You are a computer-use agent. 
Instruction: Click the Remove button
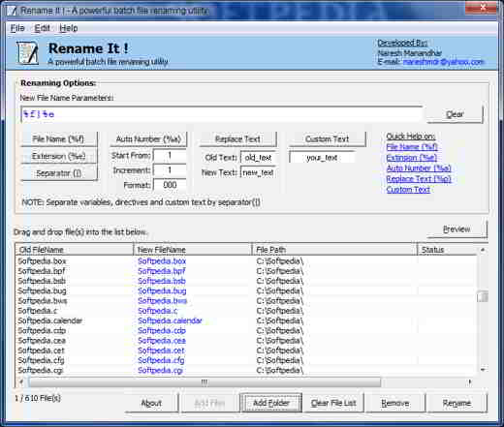click(x=394, y=403)
